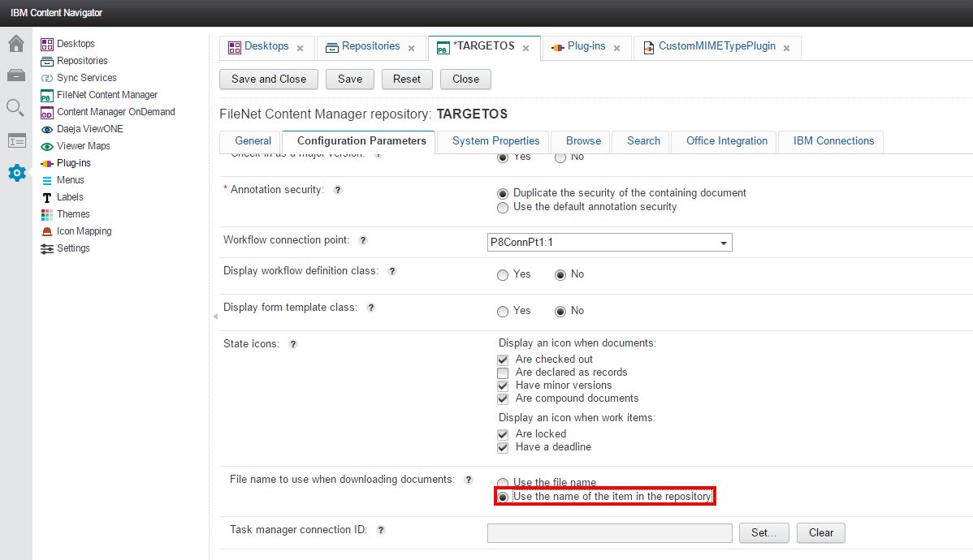Close the TARGETOS tab

(x=525, y=48)
